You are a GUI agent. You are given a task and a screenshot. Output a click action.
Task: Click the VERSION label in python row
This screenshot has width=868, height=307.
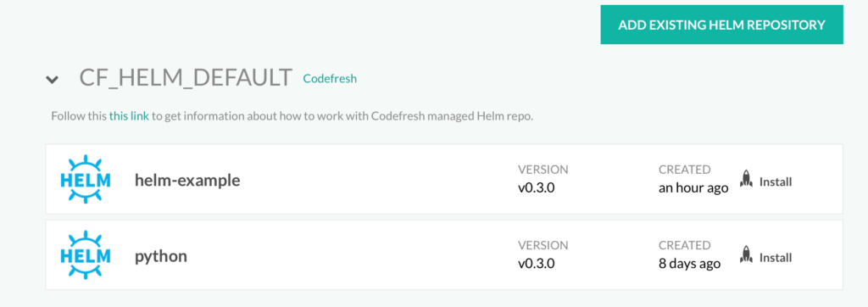point(543,245)
